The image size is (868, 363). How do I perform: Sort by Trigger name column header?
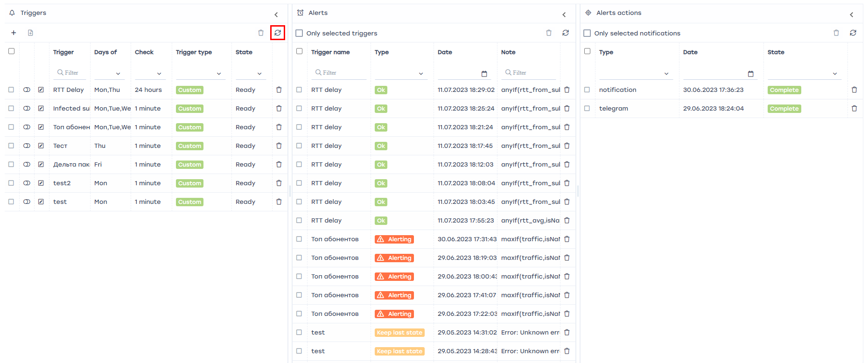[330, 52]
